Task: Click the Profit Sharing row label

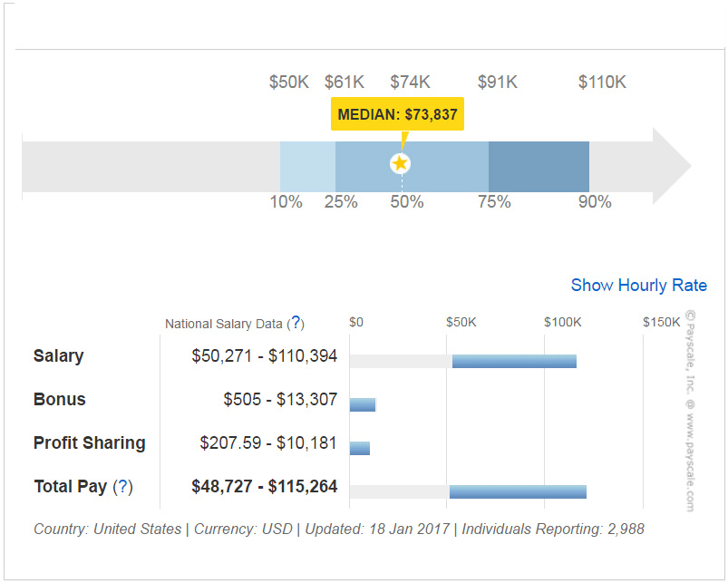Action: coord(89,442)
